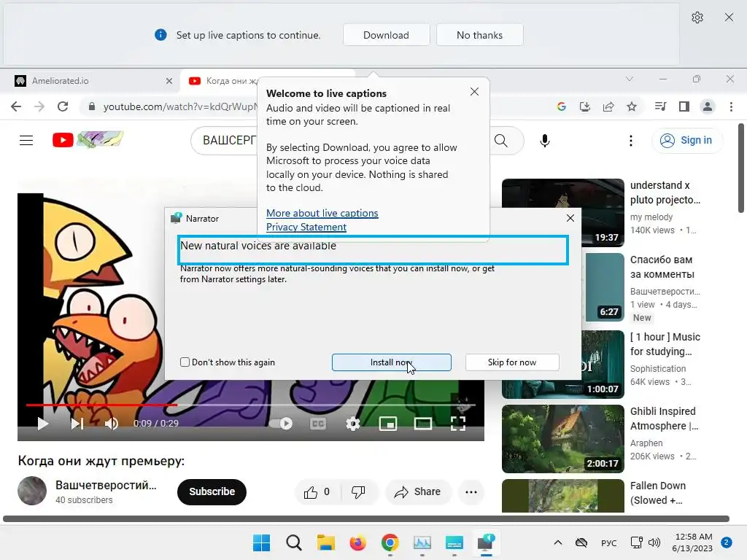The width and height of the screenshot is (747, 560).
Task: Open File Explorer from taskbar
Action: pyautogui.click(x=326, y=542)
